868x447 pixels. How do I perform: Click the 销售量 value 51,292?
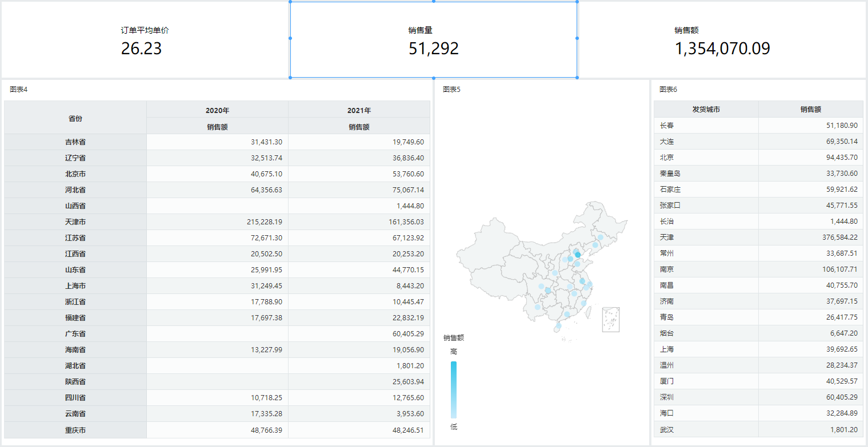(x=434, y=49)
